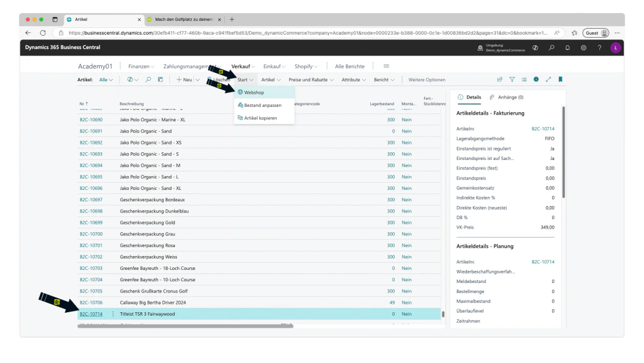Open the Bericht action dropdown
Viewport: 644px width, 363px height.
pyautogui.click(x=384, y=80)
